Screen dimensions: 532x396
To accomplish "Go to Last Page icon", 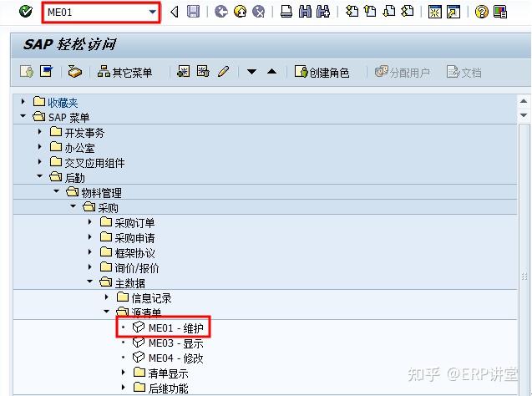I will tap(408, 12).
